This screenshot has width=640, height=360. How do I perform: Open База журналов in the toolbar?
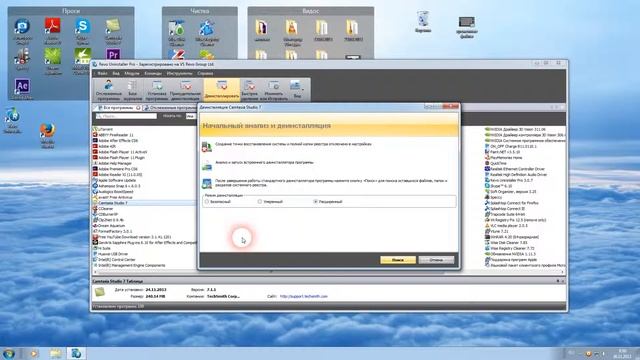click(x=132, y=90)
